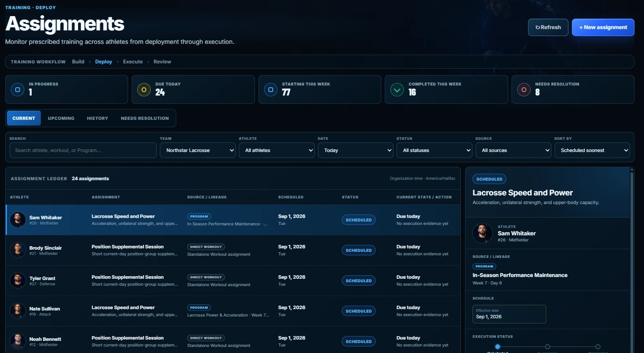The image size is (644, 353).
Task: Click the search athlete, workout, or Program field
Action: [83, 150]
